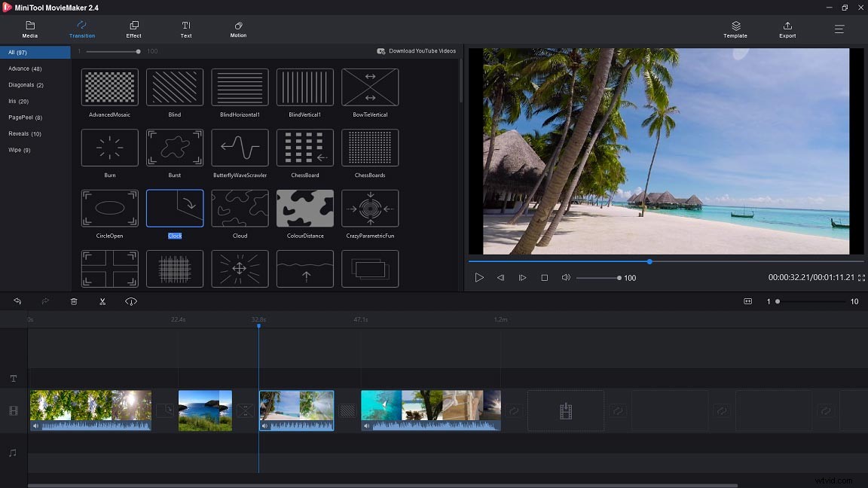Open the Motion panel in the top toolbar
Screen dimensions: 868x488
(237, 30)
